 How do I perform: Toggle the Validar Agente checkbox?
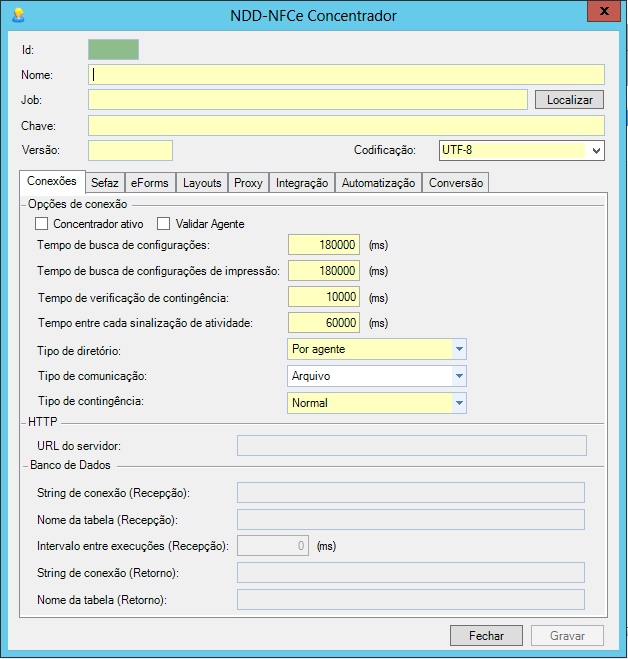(x=164, y=224)
